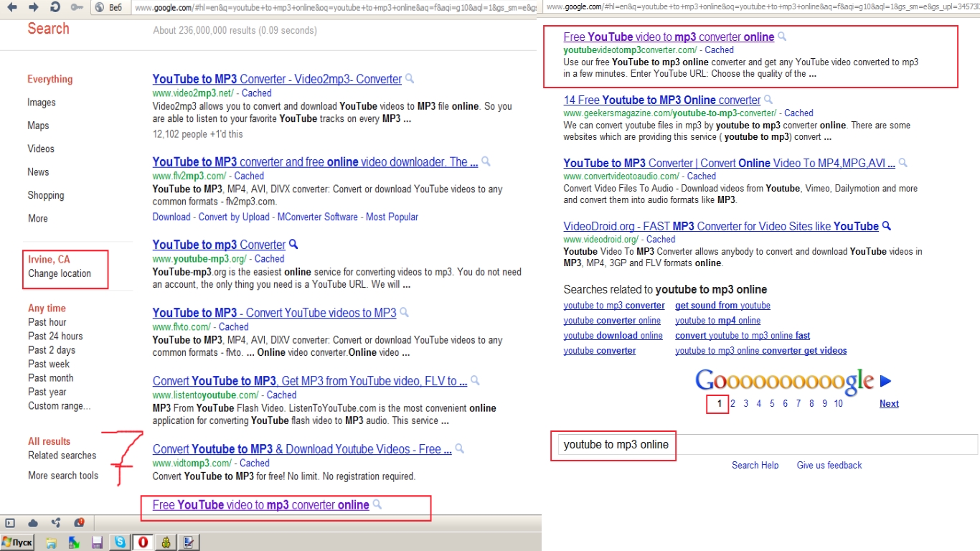Screen dimensions: 980x551
Task: Open the cloud sync icon in status bar
Action: click(x=33, y=523)
